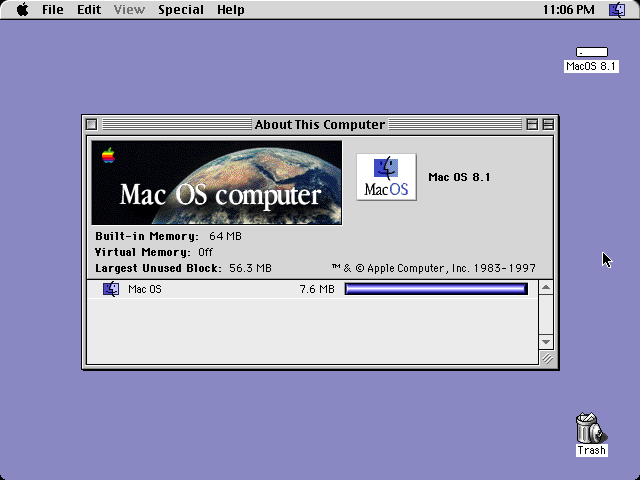Open the View menu
The width and height of the screenshot is (640, 480).
(129, 9)
